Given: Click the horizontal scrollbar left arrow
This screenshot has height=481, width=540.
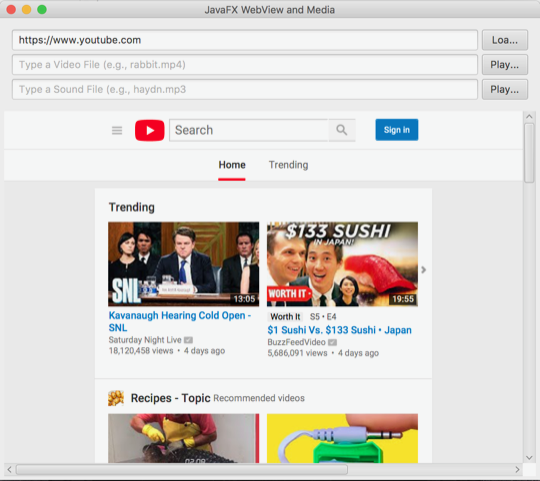Looking at the screenshot, I should (x=9, y=470).
